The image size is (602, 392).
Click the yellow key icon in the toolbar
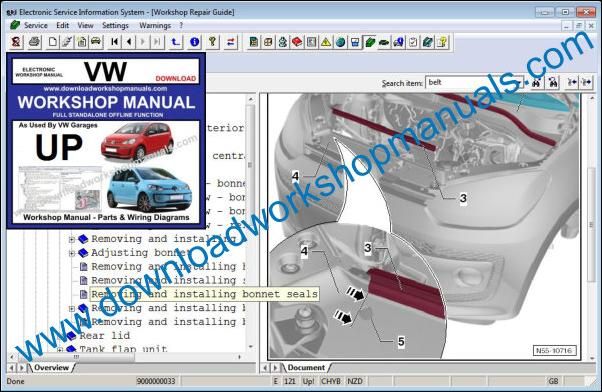pyautogui.click(x=212, y=42)
